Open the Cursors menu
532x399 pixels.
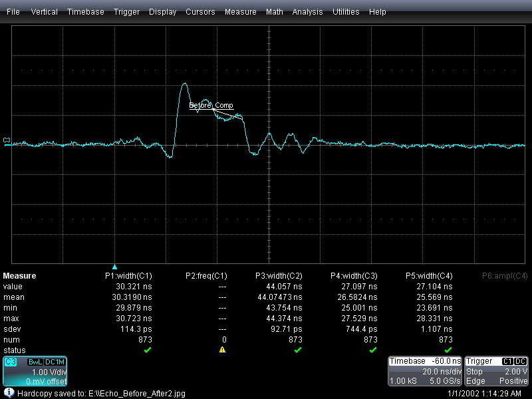[200, 12]
